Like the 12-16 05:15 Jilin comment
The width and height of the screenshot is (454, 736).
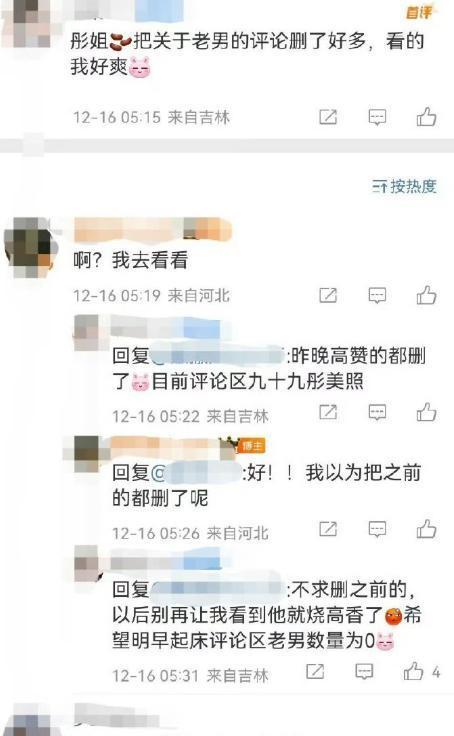426,117
